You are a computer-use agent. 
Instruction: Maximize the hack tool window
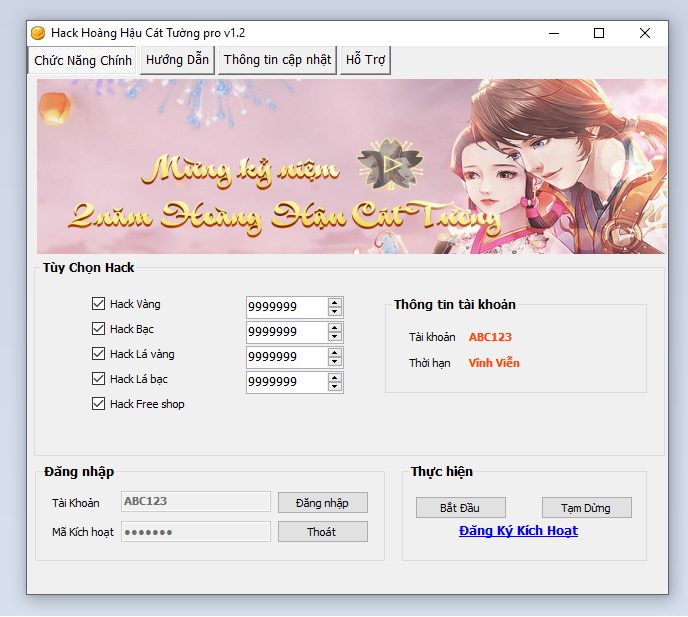(599, 33)
